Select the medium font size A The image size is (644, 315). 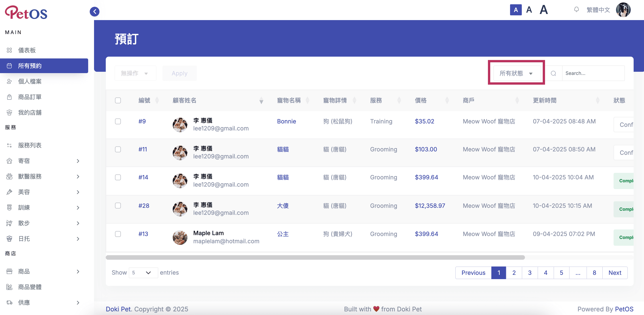(529, 10)
